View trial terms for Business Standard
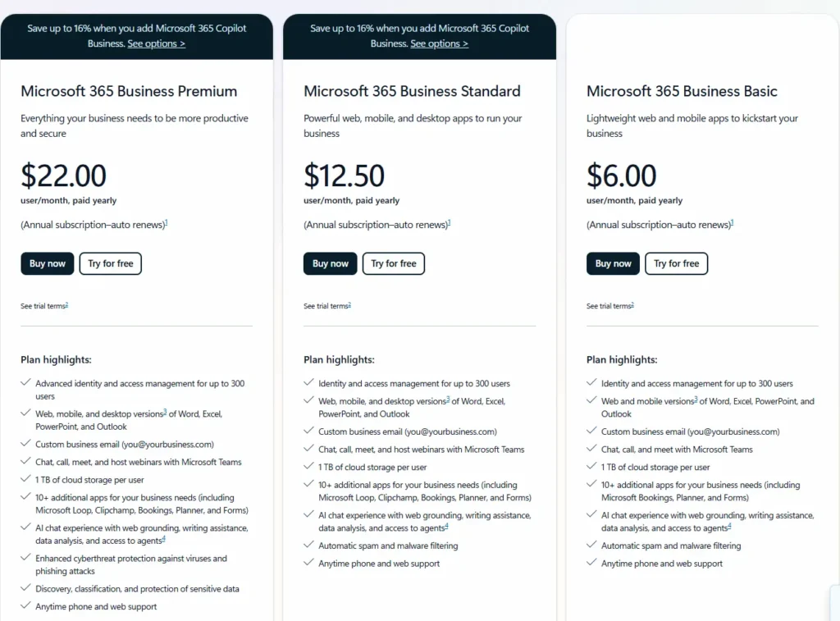840x621 pixels. coord(326,305)
